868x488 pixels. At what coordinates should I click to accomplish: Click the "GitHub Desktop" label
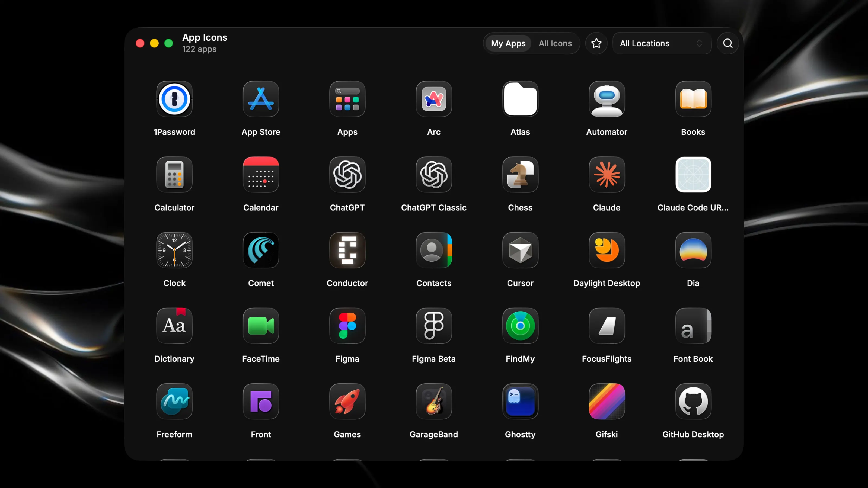[x=693, y=434]
